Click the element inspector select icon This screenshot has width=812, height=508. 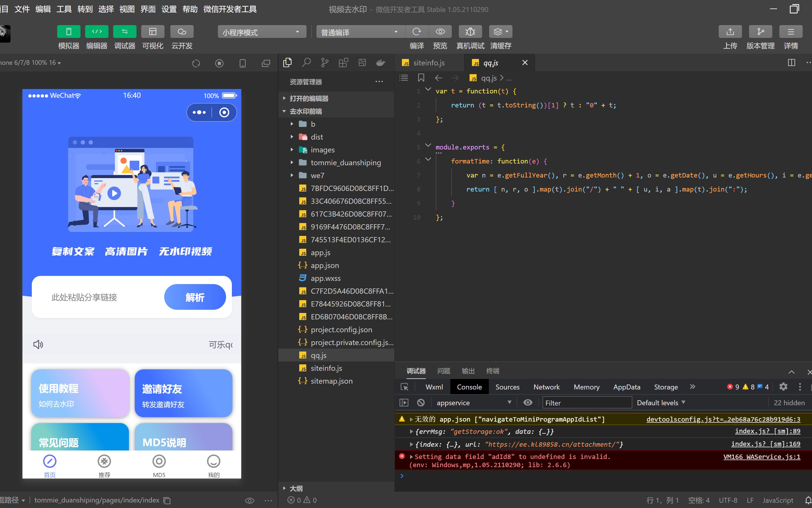click(405, 387)
